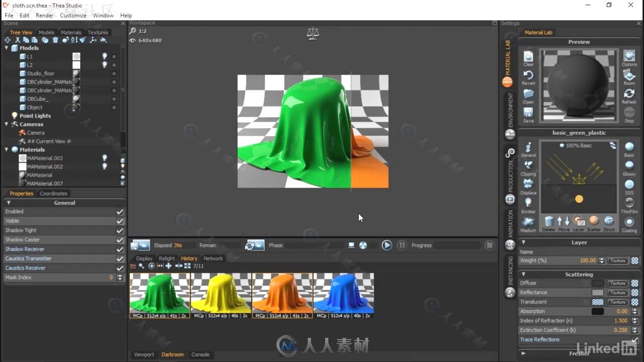Toggle the Caustics Receiver checkbox
644x362 pixels.
pyautogui.click(x=120, y=268)
